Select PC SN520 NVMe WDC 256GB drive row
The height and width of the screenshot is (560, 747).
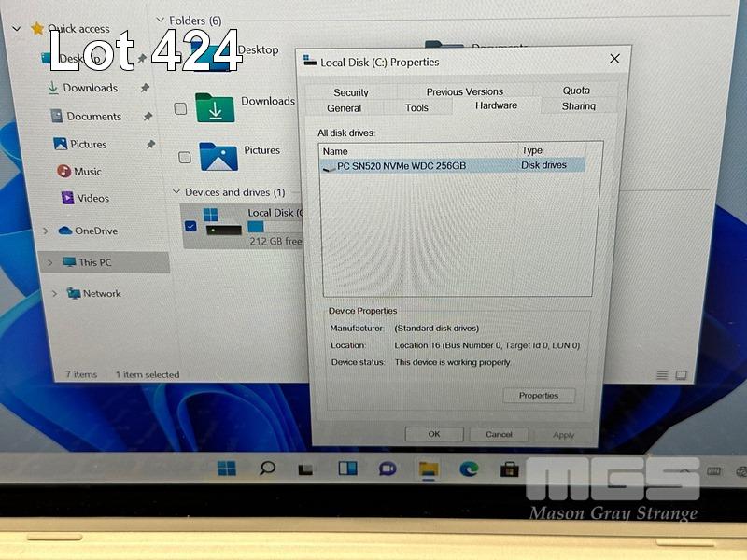coord(402,165)
